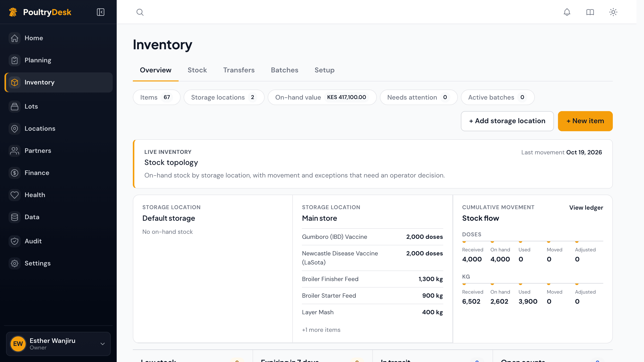Viewport: 644px width, 362px height.
Task: Click Active batches 0 chip
Action: (x=498, y=97)
